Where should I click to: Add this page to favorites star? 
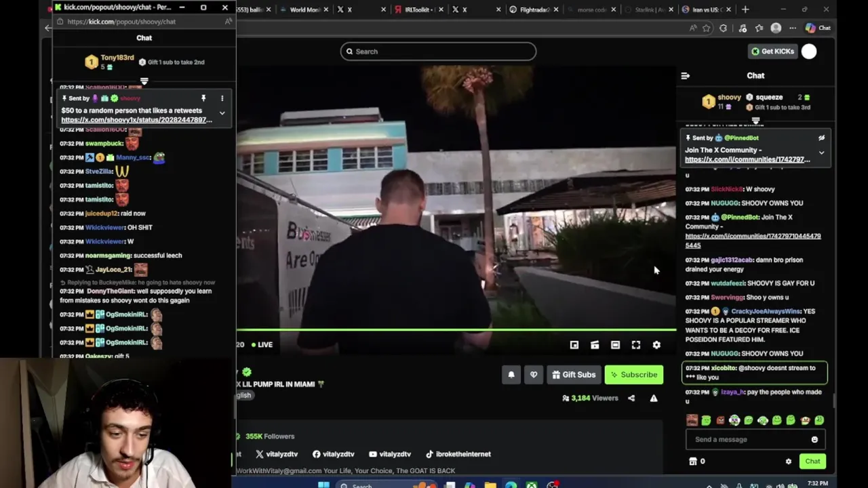click(707, 28)
